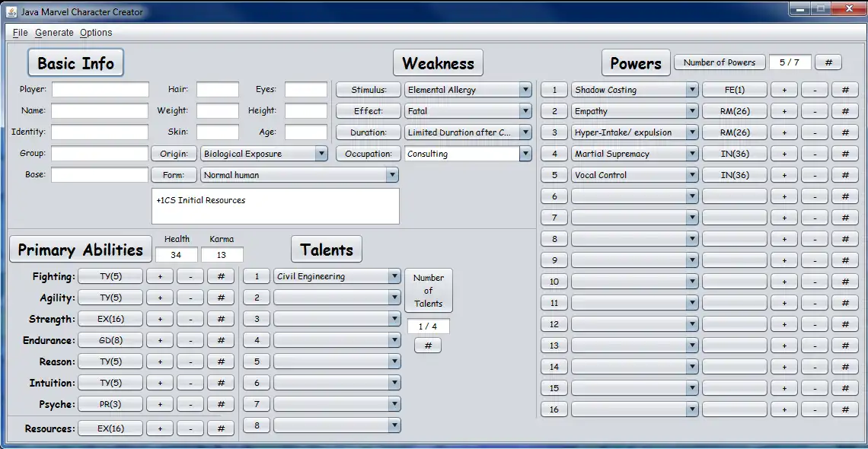Image resolution: width=868 pixels, height=449 pixels.
Task: Click the Player name input field
Action: 101,89
